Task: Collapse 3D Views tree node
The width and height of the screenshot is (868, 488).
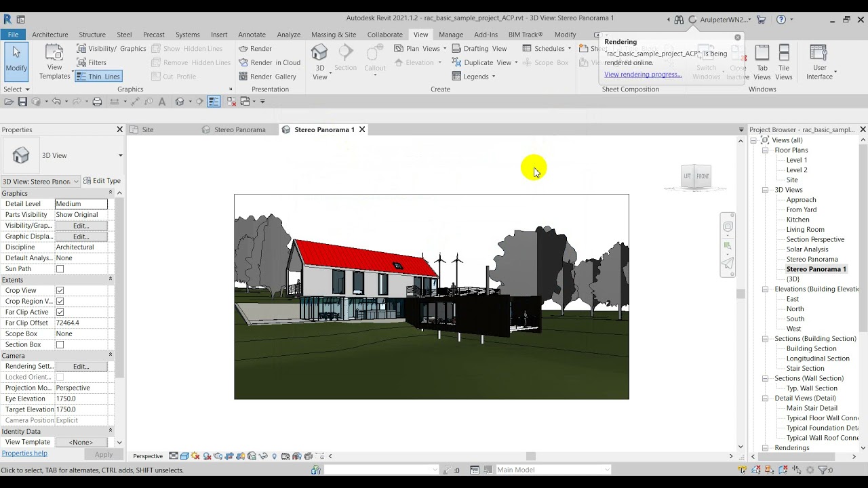Action: click(765, 190)
